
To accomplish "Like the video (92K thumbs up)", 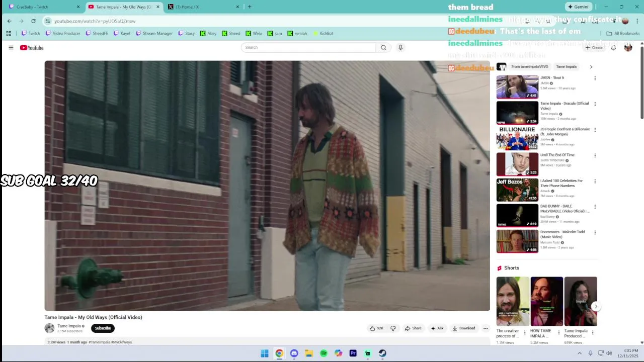I will 377,328.
